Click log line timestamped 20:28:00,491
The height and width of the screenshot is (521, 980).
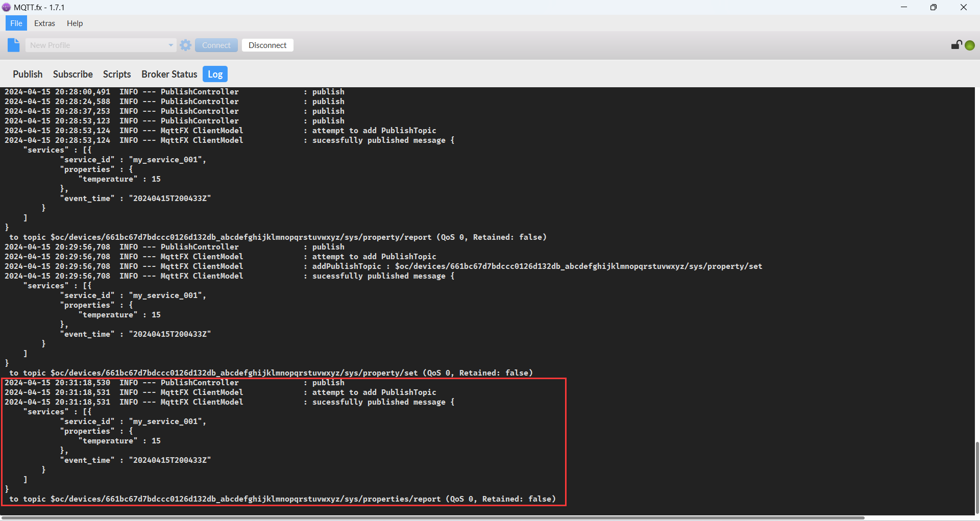(x=175, y=92)
